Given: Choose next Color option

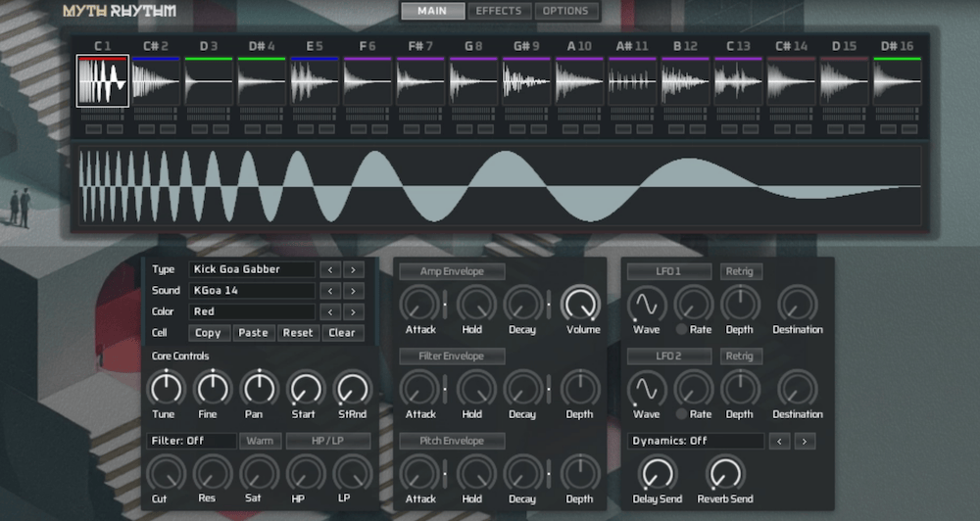Looking at the screenshot, I should click(x=353, y=311).
